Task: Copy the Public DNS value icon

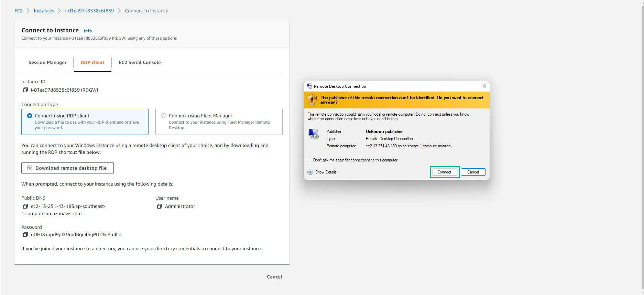Action: [x=25, y=206]
